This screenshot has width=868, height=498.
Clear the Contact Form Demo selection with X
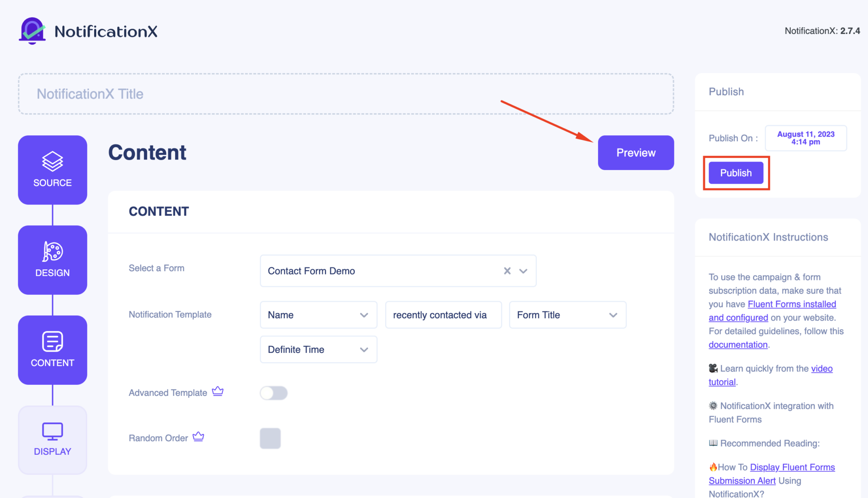point(507,271)
